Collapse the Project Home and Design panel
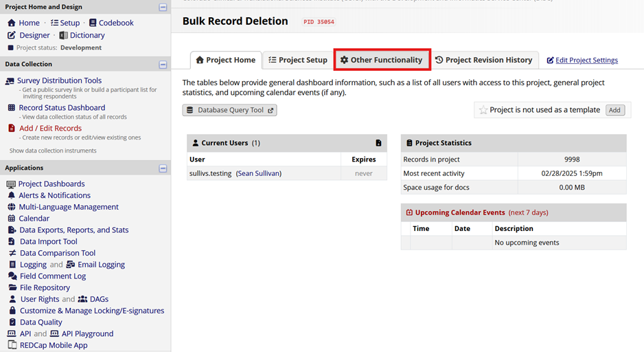The width and height of the screenshot is (644, 352). [163, 7]
